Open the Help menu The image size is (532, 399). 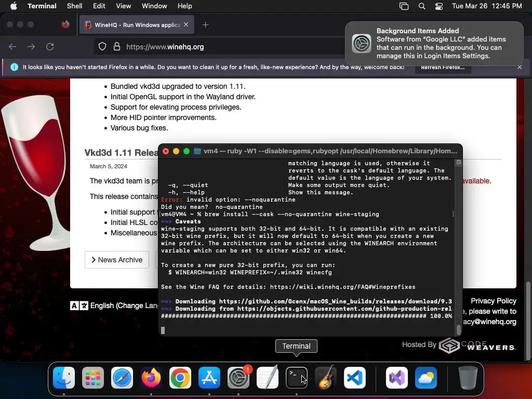(185, 6)
